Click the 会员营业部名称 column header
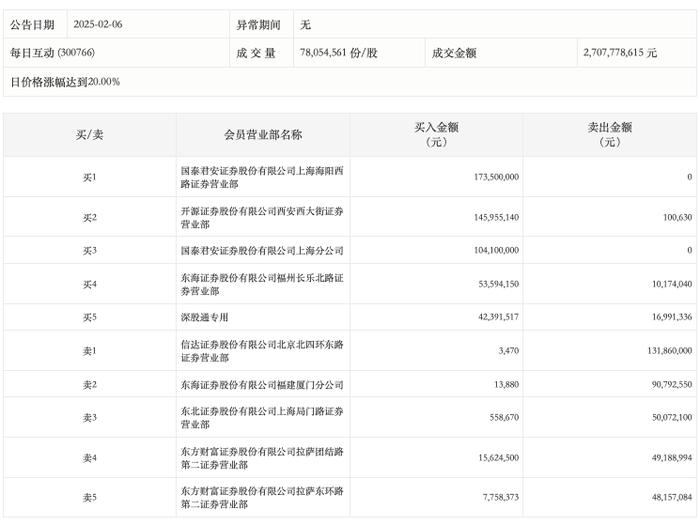700x525 pixels. pos(263,135)
